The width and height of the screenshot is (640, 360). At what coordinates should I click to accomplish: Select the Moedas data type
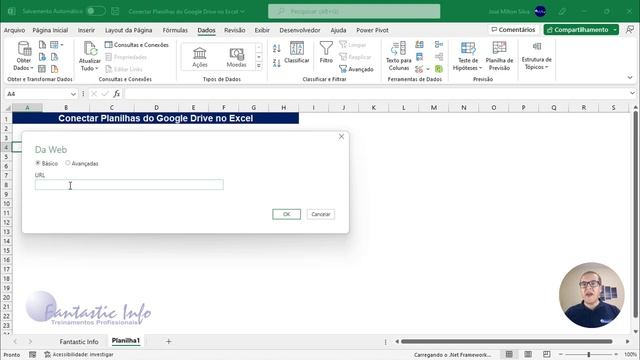pyautogui.click(x=236, y=57)
